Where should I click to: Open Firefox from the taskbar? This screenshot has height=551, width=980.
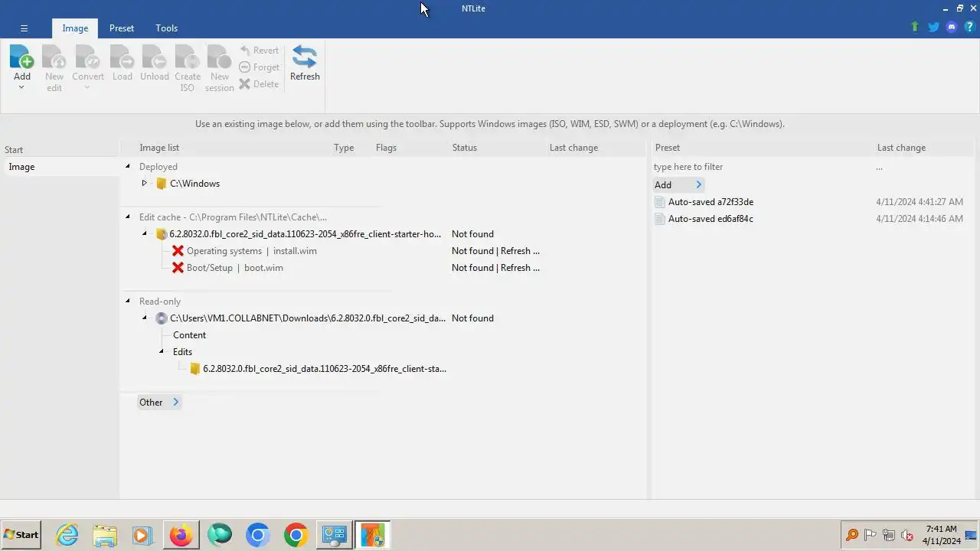click(x=181, y=535)
